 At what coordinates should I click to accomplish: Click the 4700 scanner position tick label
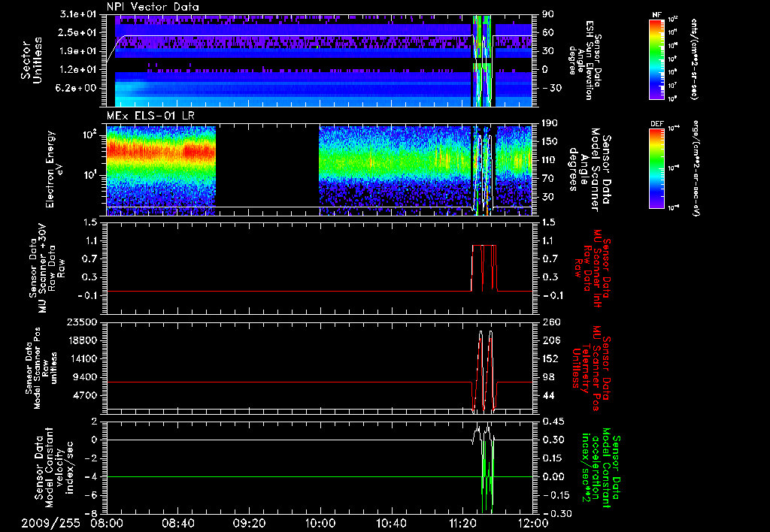86,395
